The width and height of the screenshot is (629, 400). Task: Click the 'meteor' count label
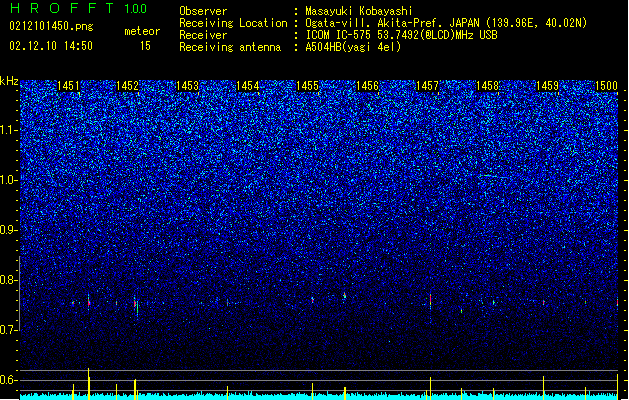[x=142, y=31]
